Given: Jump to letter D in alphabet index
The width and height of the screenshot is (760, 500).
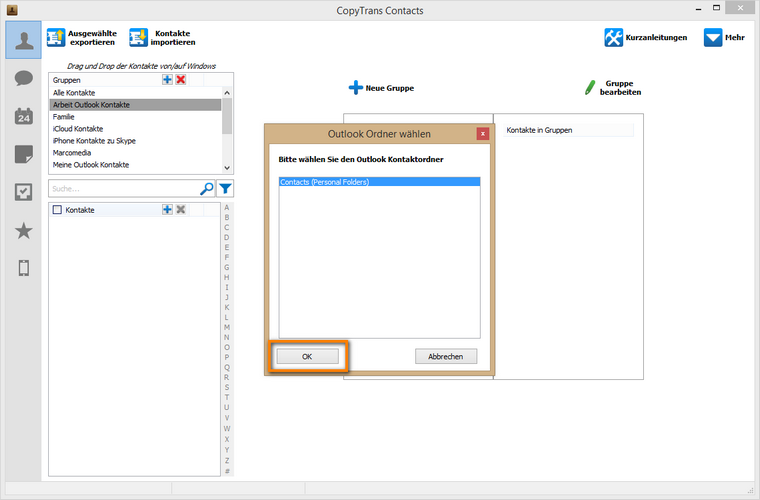Looking at the screenshot, I should pyautogui.click(x=227, y=237).
